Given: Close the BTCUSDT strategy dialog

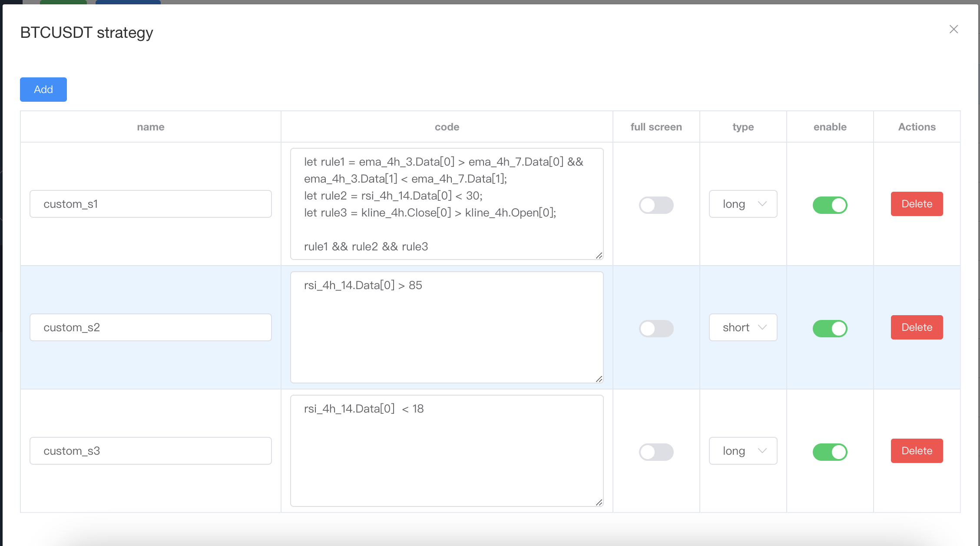Looking at the screenshot, I should pyautogui.click(x=954, y=29).
